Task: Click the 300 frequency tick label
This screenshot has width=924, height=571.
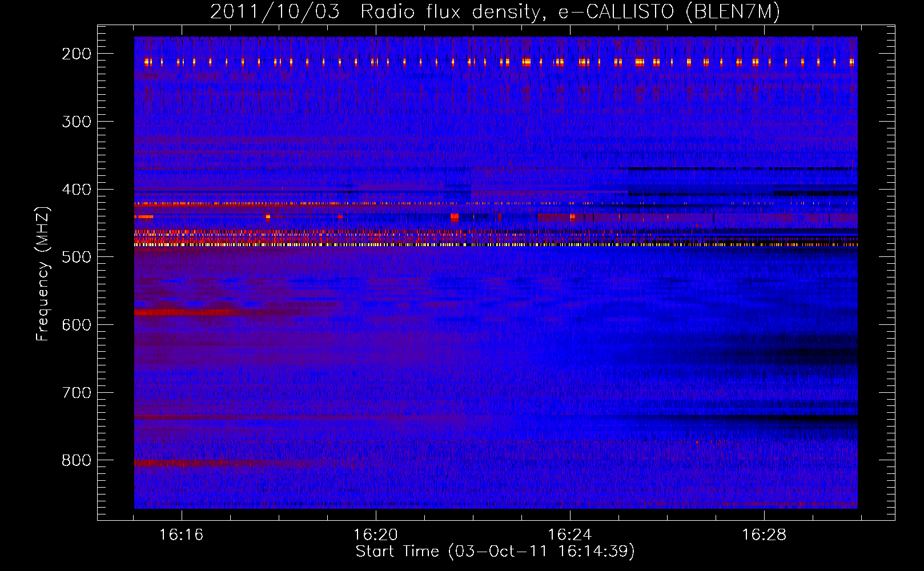Action: 77,122
